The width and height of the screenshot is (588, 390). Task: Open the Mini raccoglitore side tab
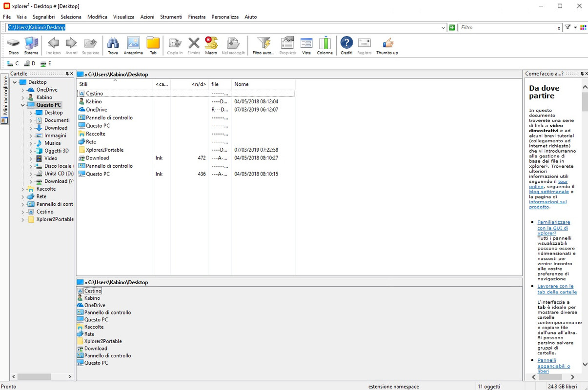(5, 100)
